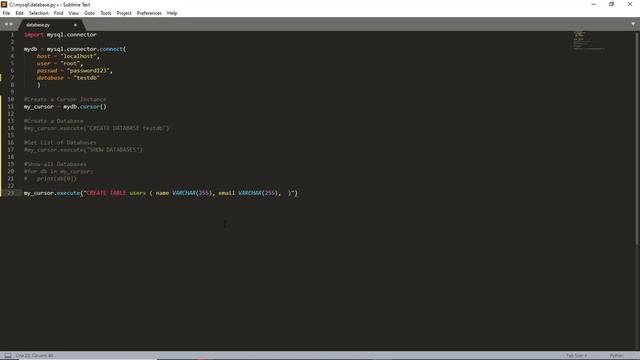The height and width of the screenshot is (360, 640).
Task: Click 'mydb.cursor()' on line 11
Action: pyautogui.click(x=85, y=107)
